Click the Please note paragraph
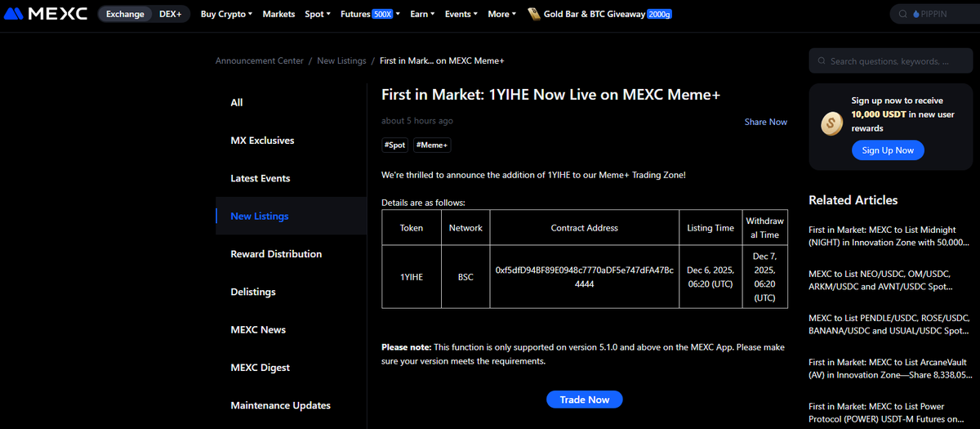Viewport: 980px width, 429px height. 583,354
